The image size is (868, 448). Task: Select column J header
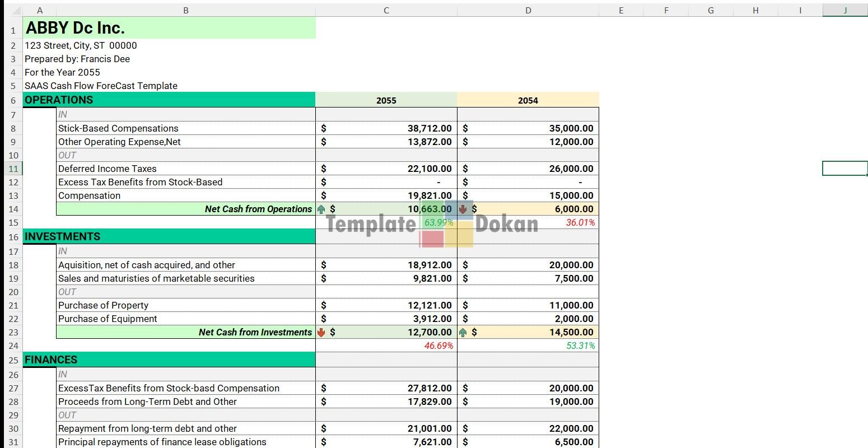click(844, 10)
